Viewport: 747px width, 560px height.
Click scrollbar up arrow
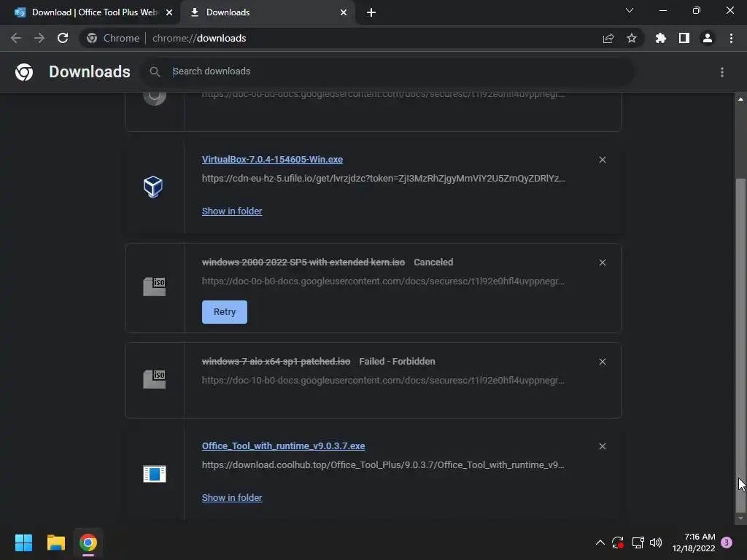click(x=740, y=99)
